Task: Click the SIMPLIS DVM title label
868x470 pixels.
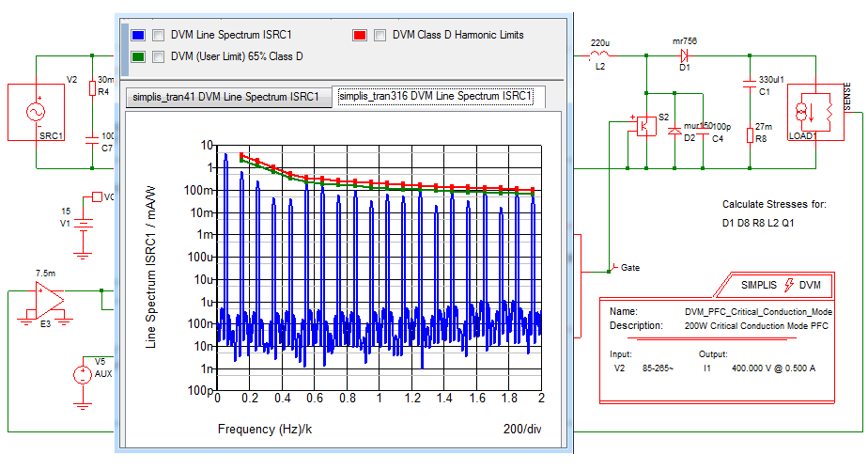Action: 781,284
